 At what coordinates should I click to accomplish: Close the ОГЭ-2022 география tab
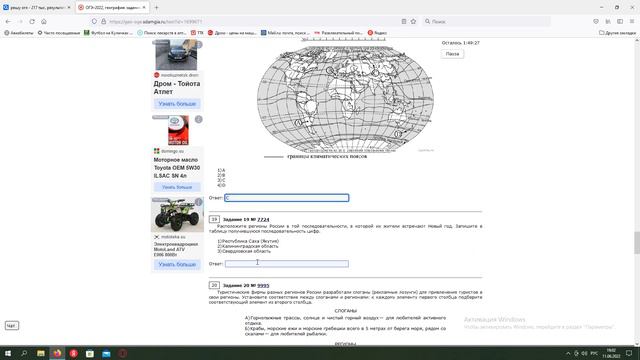144,7
